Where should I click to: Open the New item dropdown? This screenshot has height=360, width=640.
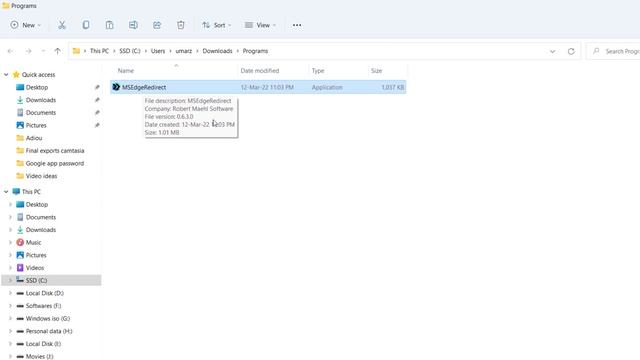pos(26,25)
